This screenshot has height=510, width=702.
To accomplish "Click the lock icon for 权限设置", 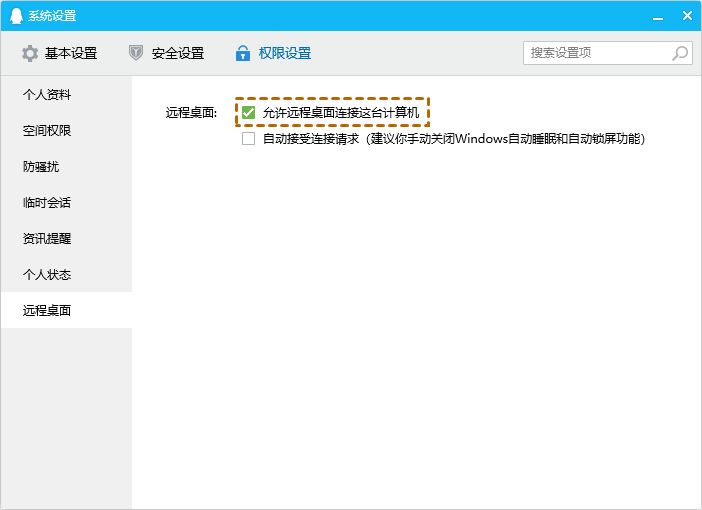I will coord(242,53).
